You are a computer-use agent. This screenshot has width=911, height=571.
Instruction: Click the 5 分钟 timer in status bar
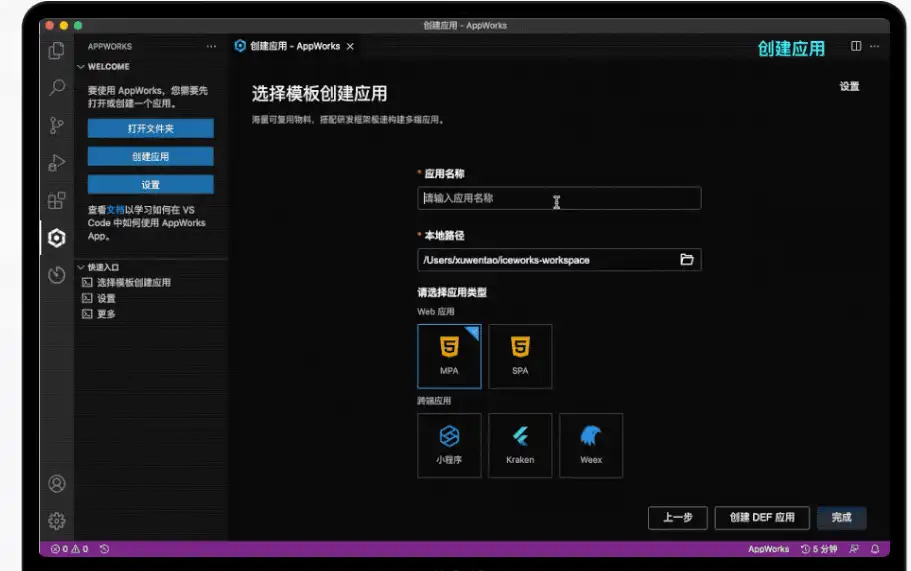819,549
